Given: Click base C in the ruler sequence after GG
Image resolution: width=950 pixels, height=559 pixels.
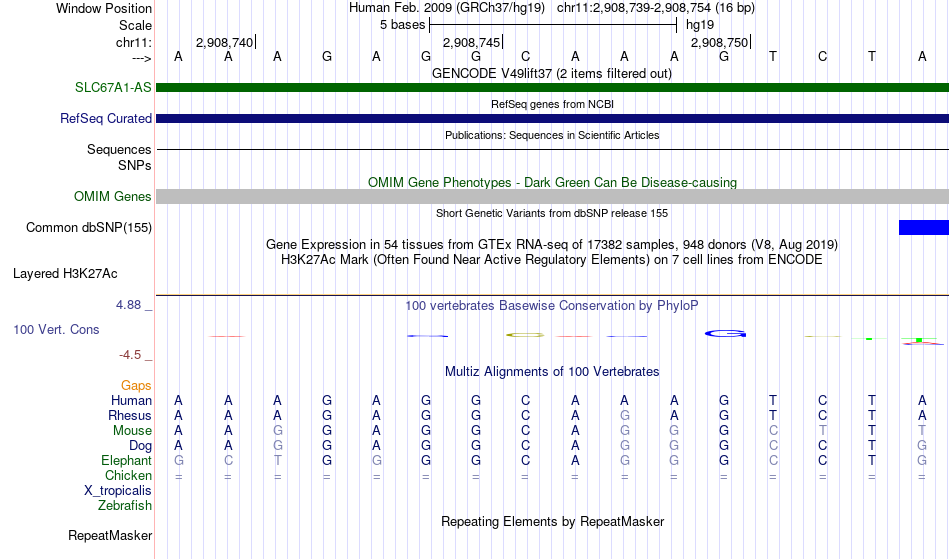Looking at the screenshot, I should [x=525, y=56].
